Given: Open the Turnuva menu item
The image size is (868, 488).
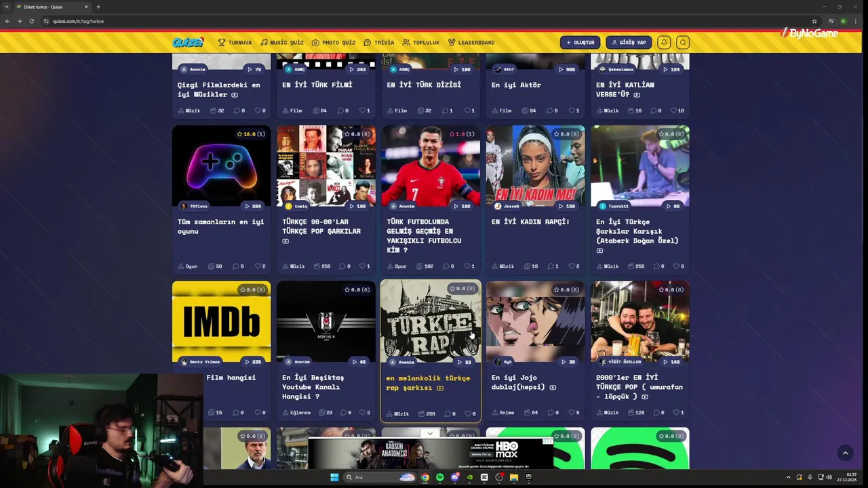Looking at the screenshot, I should tap(235, 43).
